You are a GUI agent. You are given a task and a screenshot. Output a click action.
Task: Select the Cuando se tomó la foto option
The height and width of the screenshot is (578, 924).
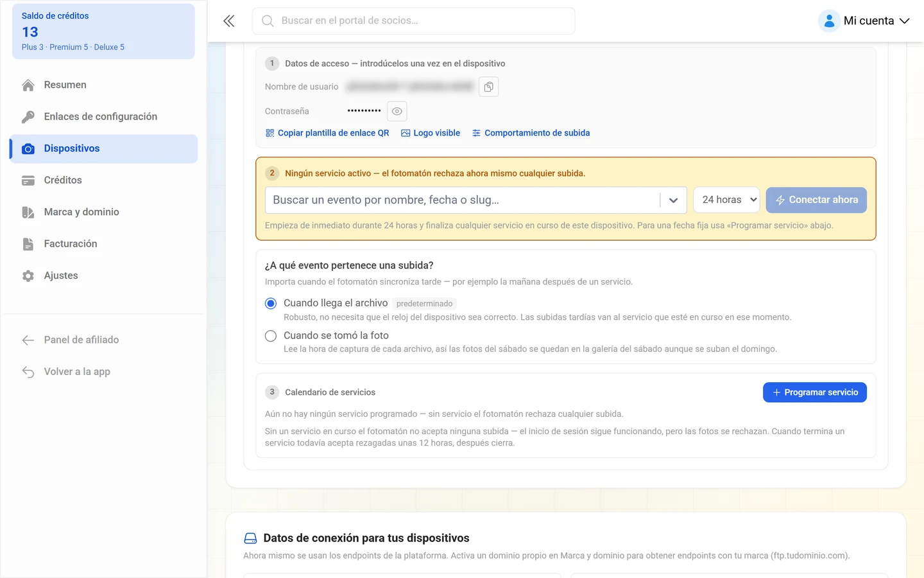[271, 336]
